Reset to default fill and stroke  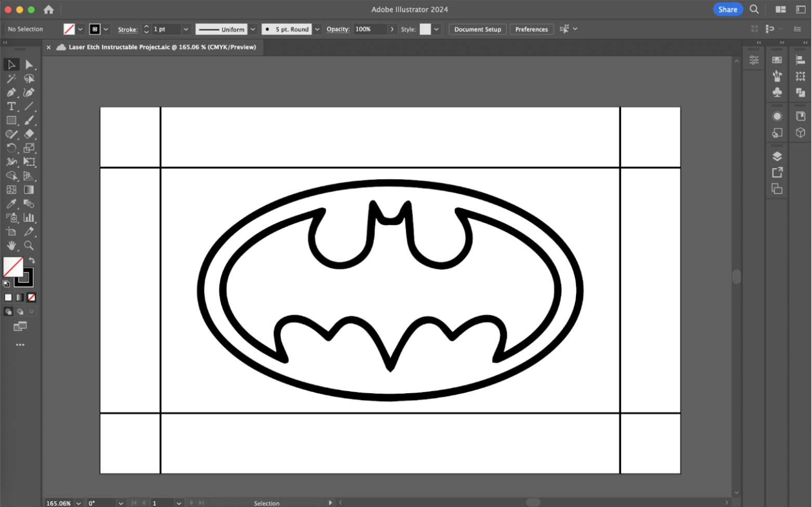[6, 284]
